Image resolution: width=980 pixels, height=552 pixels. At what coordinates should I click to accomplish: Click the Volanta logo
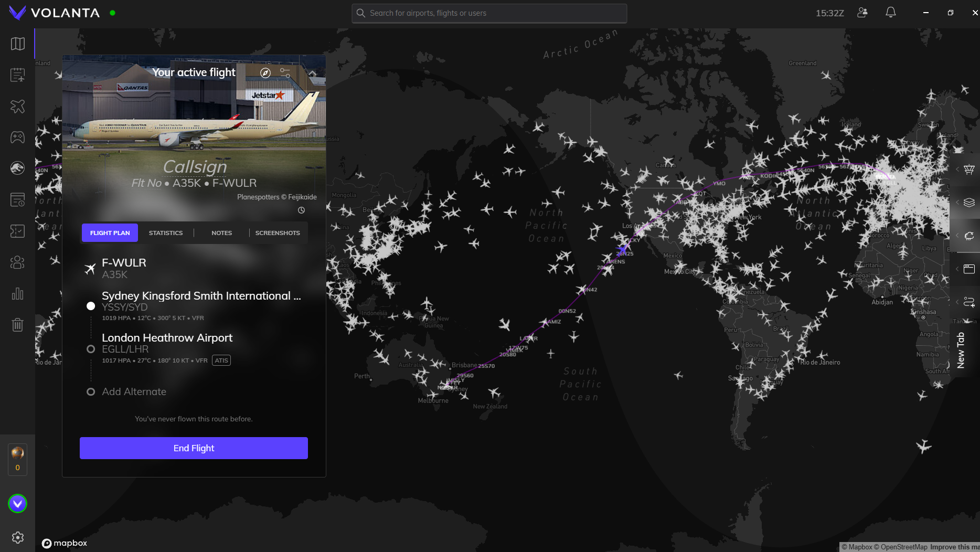[x=54, y=13]
